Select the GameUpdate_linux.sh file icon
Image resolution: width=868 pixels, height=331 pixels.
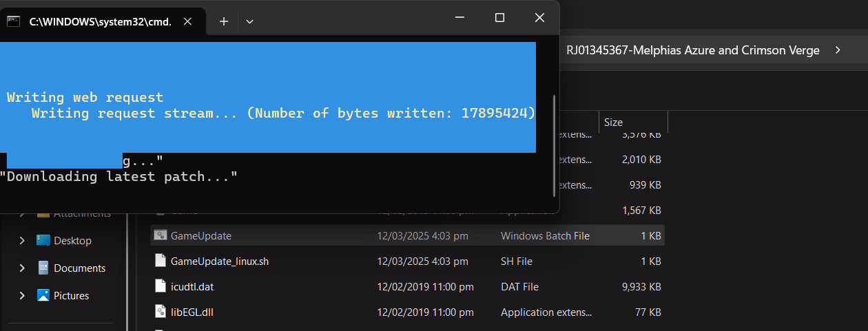click(x=161, y=261)
